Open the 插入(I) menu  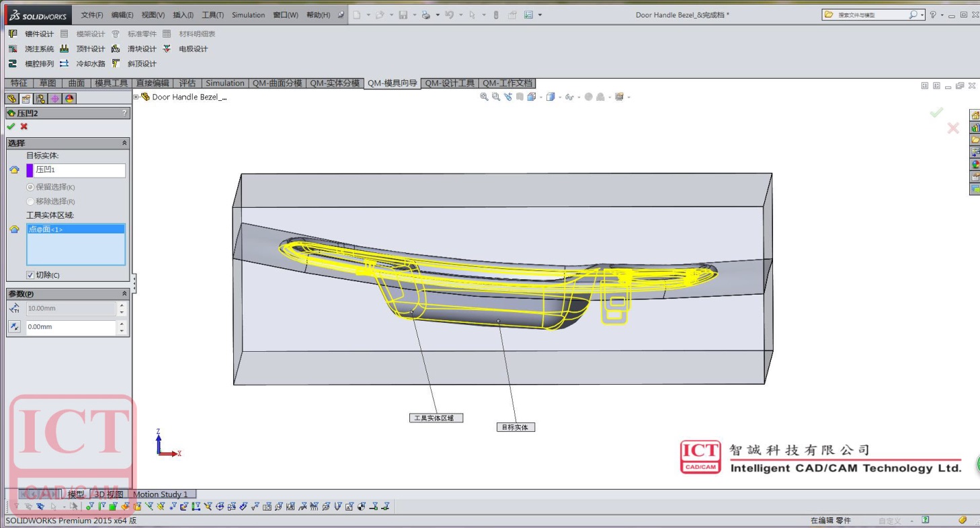(x=183, y=15)
